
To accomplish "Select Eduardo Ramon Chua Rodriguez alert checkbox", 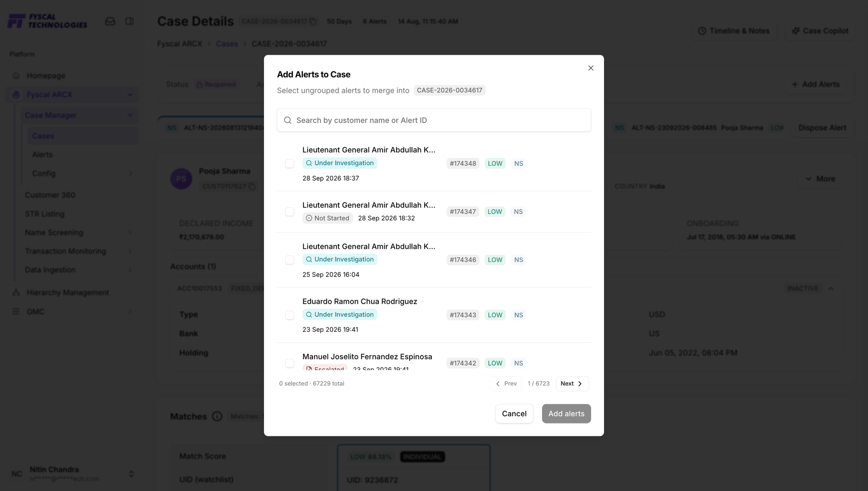I will pyautogui.click(x=290, y=315).
